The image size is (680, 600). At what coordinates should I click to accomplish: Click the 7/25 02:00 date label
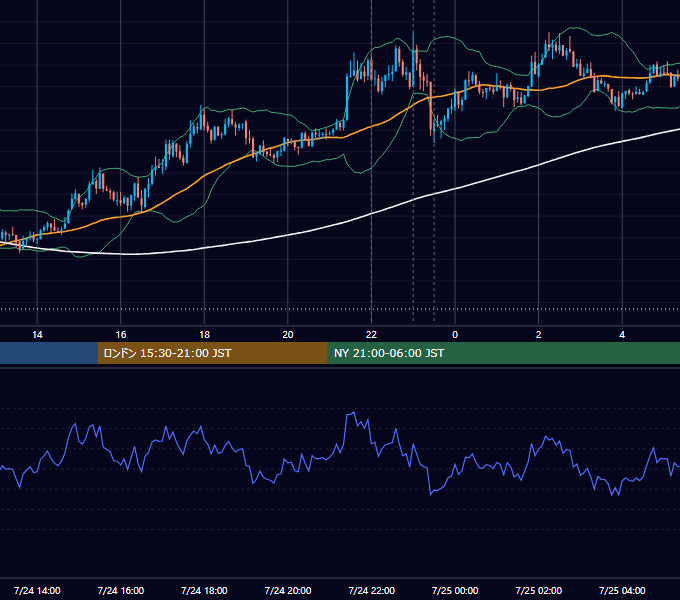[x=539, y=590]
